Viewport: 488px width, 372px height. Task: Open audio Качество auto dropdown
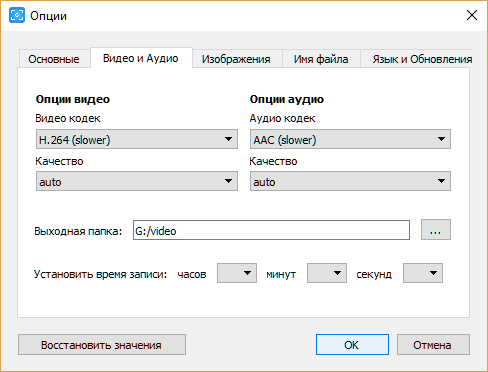tap(350, 181)
